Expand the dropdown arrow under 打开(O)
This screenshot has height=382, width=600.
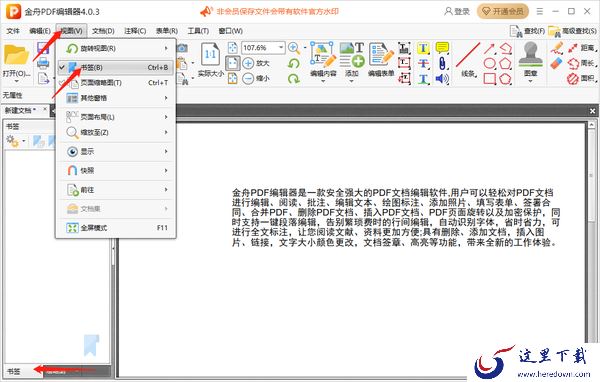click(16, 81)
